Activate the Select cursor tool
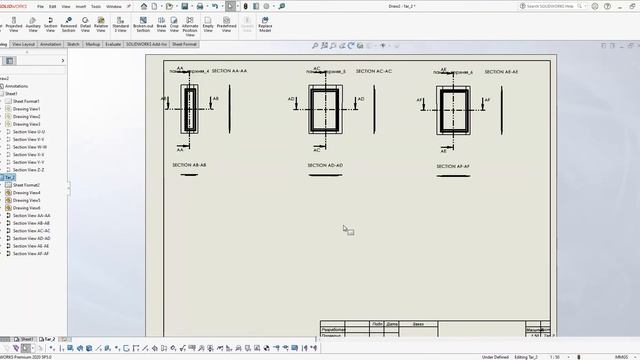The height and width of the screenshot is (360, 640). tap(230, 6)
